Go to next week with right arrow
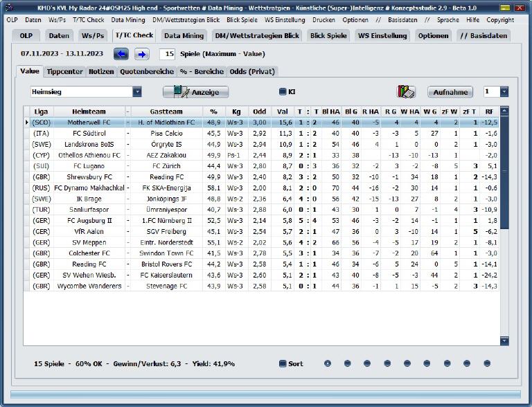This screenshot has width=532, height=407. coord(142,54)
